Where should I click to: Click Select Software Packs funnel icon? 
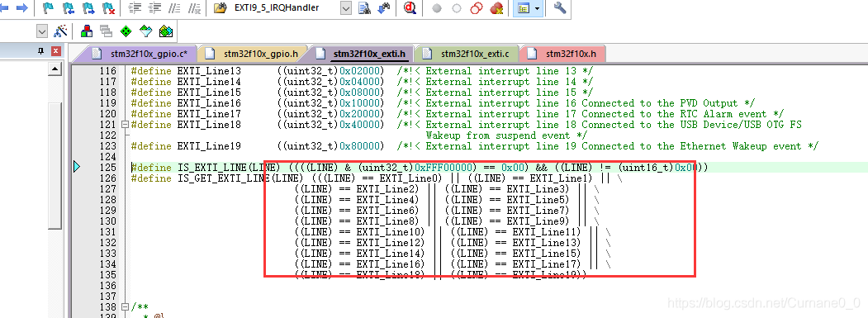[x=146, y=31]
